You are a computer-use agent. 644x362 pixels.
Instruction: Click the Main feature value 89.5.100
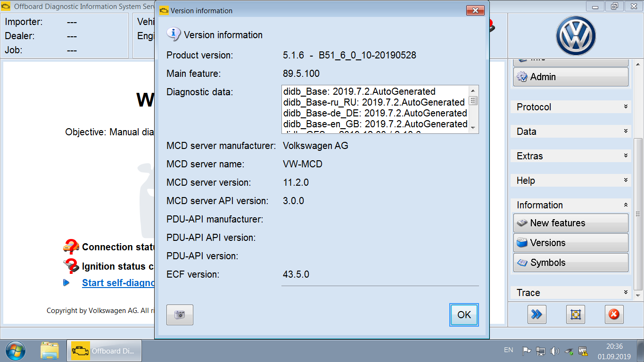point(301,74)
